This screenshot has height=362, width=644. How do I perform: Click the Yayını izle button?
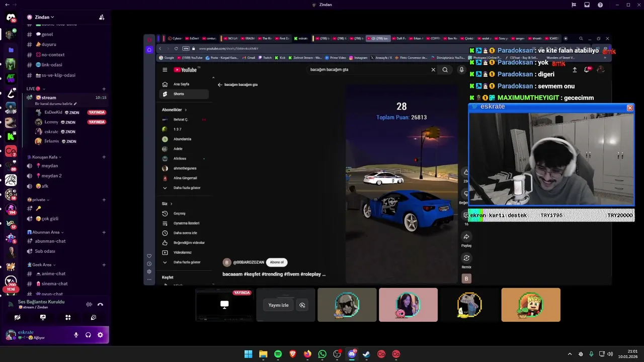tap(278, 305)
